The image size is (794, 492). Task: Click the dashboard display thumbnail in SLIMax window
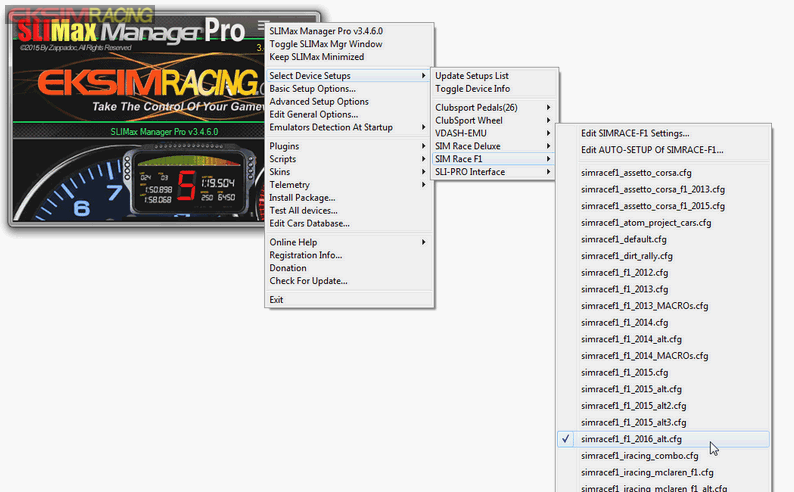(x=188, y=180)
